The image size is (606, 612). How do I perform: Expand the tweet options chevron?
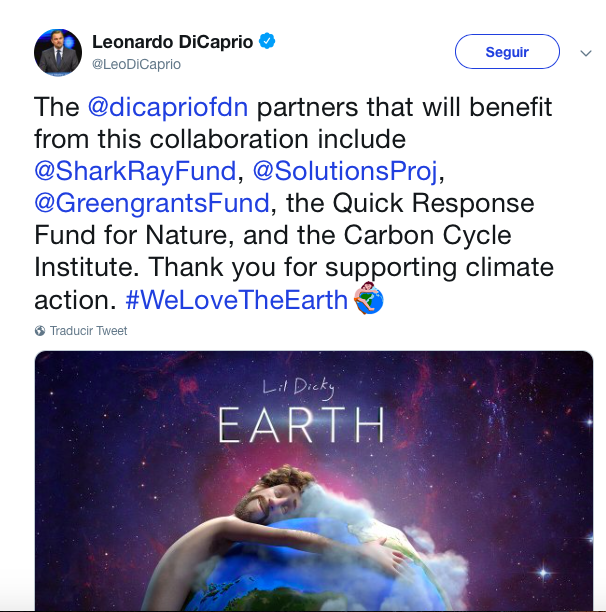(586, 52)
